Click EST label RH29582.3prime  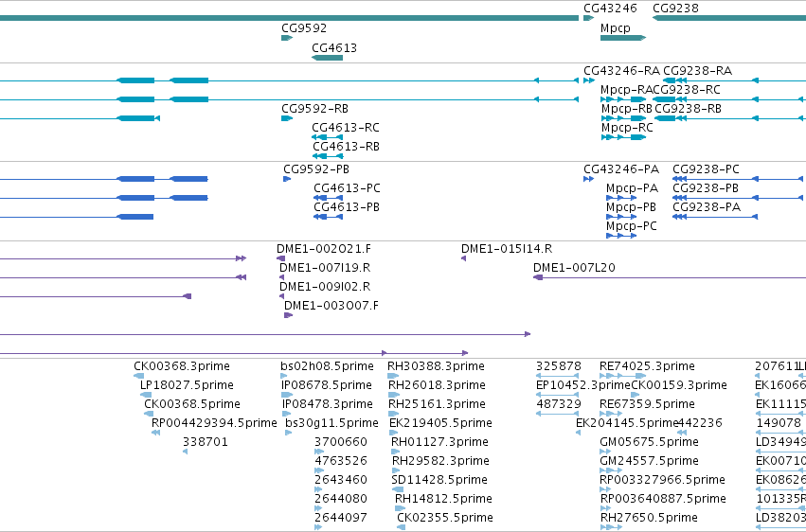coord(440,462)
